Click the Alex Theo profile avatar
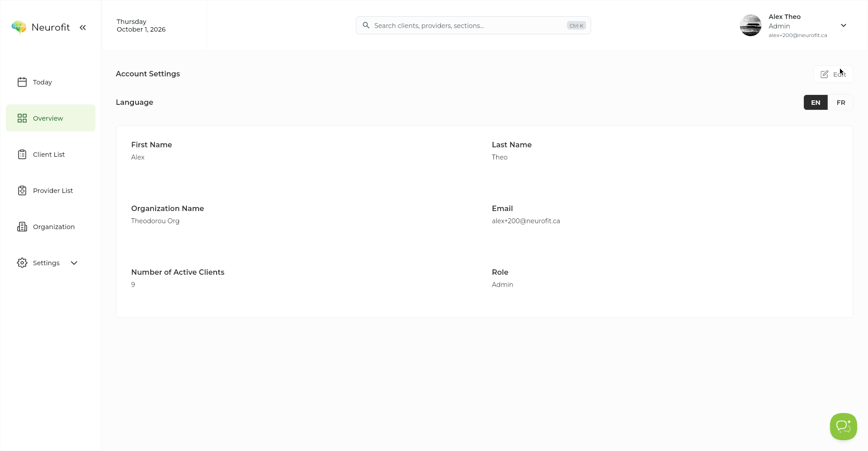The width and height of the screenshot is (868, 451). (750, 25)
